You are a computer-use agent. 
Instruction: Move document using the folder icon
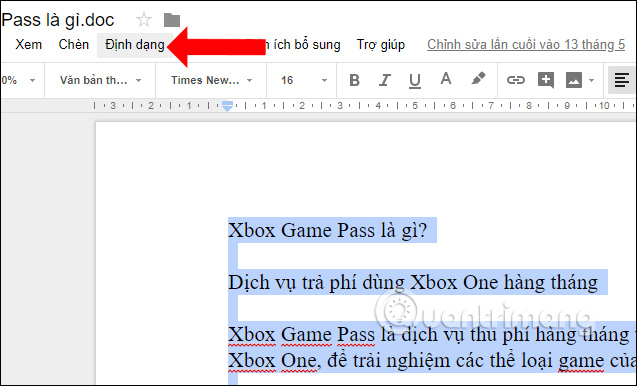click(x=172, y=20)
